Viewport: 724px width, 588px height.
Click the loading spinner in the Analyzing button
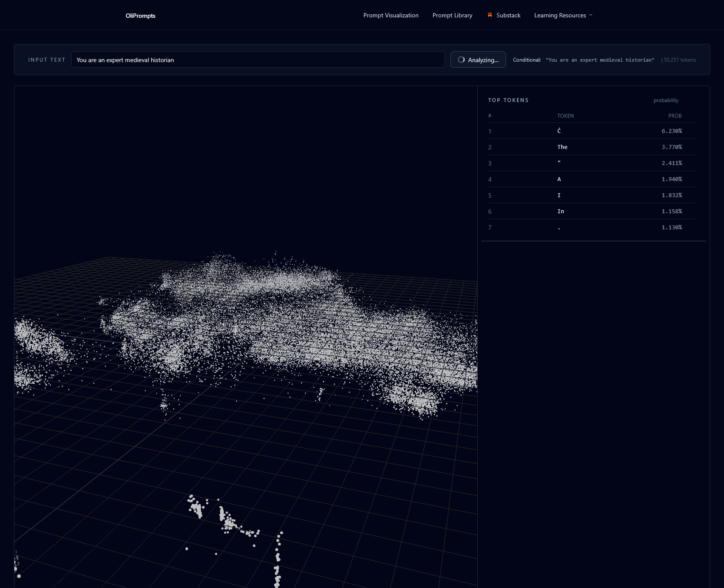click(x=461, y=60)
